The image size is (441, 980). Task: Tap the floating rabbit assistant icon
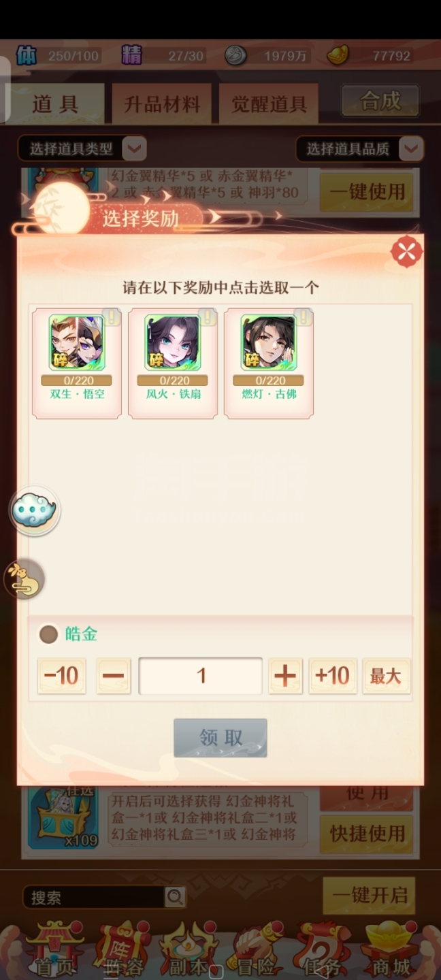tap(24, 580)
